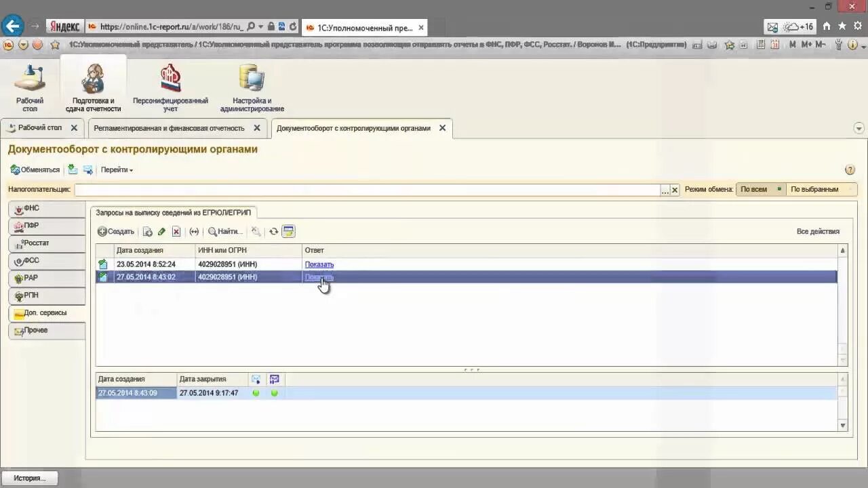Viewport: 868px width, 488px height.
Task: Click the ИНН или ОГРН column header
Action: click(x=249, y=250)
